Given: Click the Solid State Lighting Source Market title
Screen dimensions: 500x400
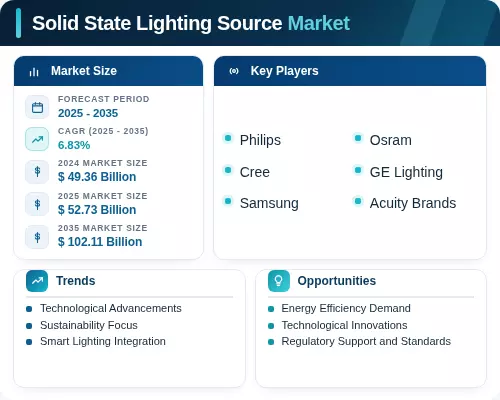Looking at the screenshot, I should click(x=191, y=23).
